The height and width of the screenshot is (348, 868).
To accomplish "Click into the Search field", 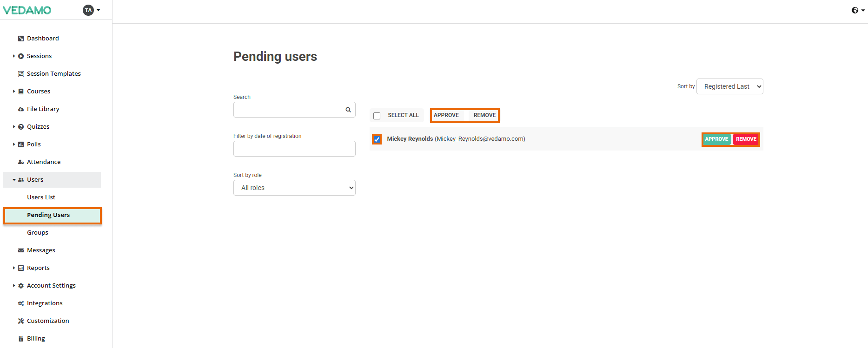I will 294,110.
